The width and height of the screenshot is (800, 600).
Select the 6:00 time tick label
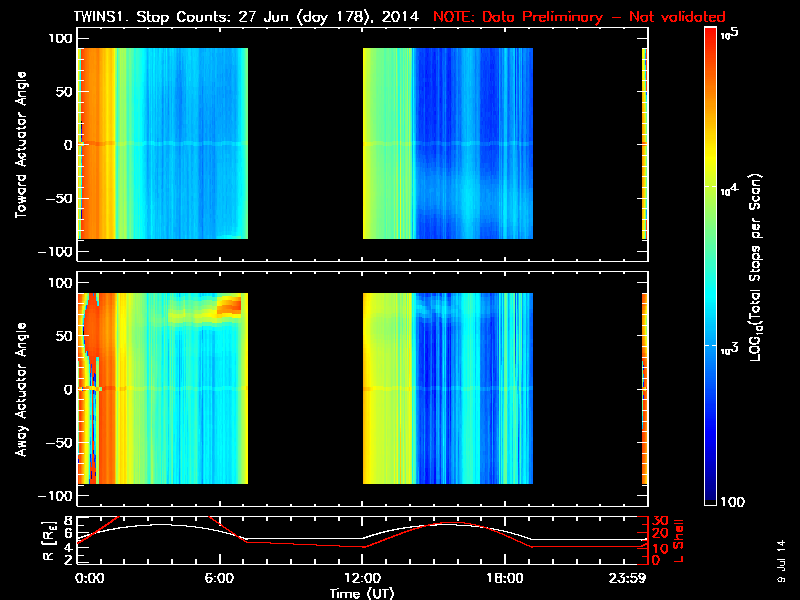(x=219, y=578)
